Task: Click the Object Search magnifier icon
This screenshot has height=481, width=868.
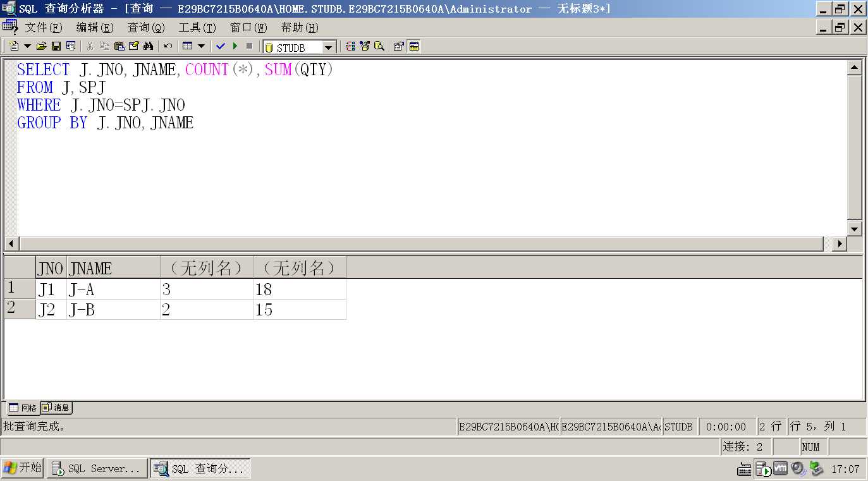Action: pyautogui.click(x=379, y=46)
